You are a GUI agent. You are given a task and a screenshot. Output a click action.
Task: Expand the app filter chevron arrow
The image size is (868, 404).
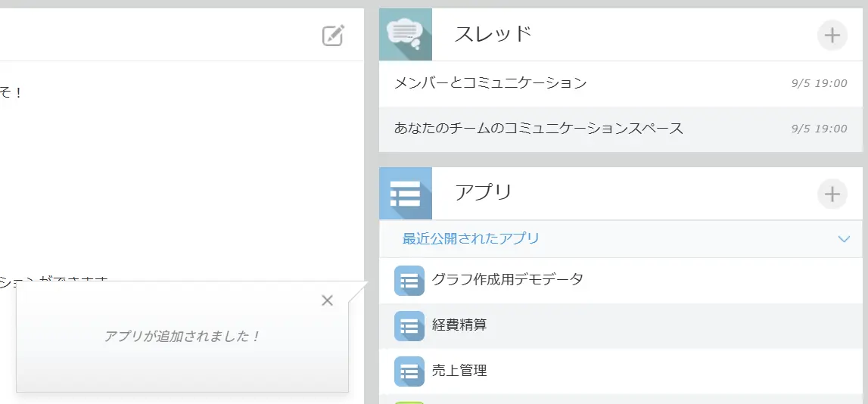(x=845, y=239)
